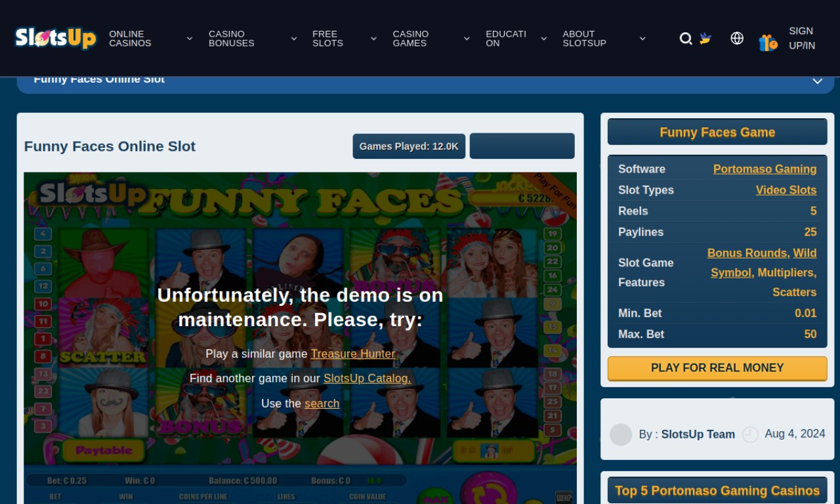Click the Max. Bet value 50
840x504 pixels.
click(x=810, y=335)
